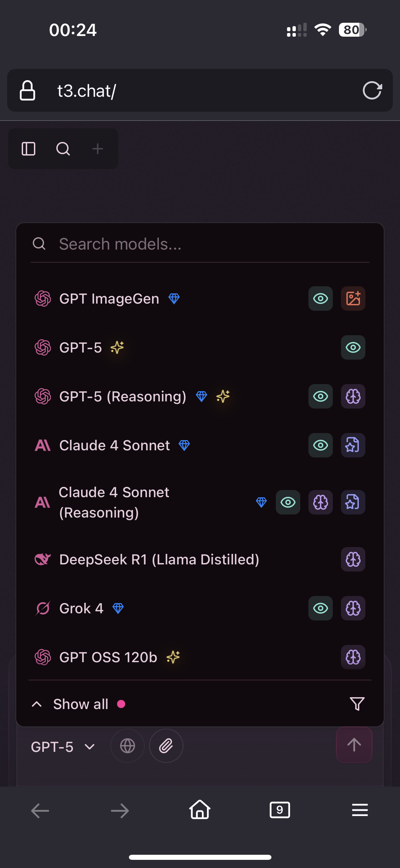Toggle the sidebar panel icon

tap(28, 149)
